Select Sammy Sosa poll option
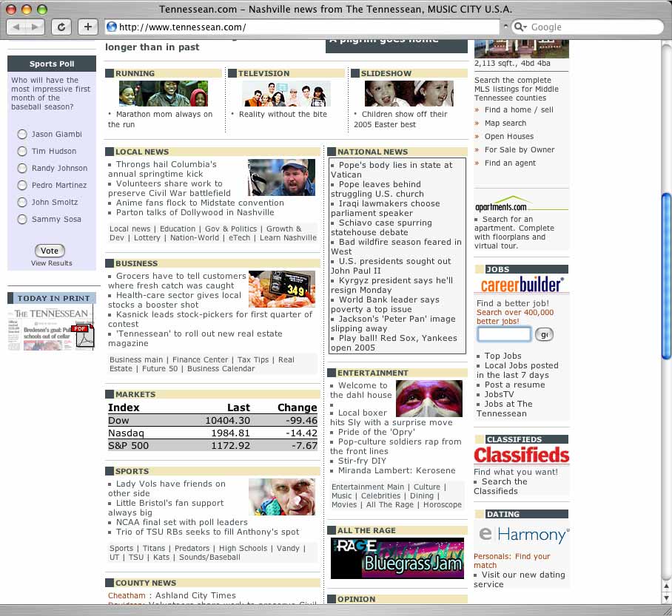 click(x=22, y=220)
